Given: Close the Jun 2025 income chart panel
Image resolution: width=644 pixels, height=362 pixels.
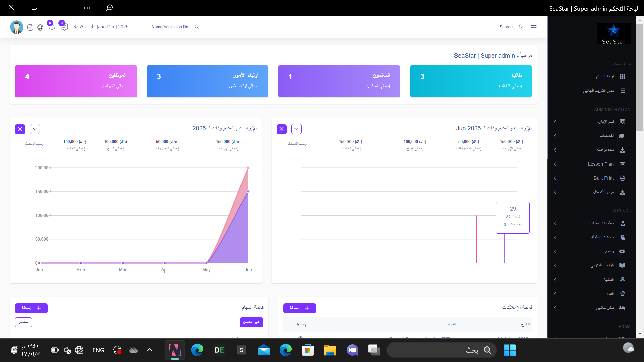Looking at the screenshot, I should pyautogui.click(x=282, y=129).
